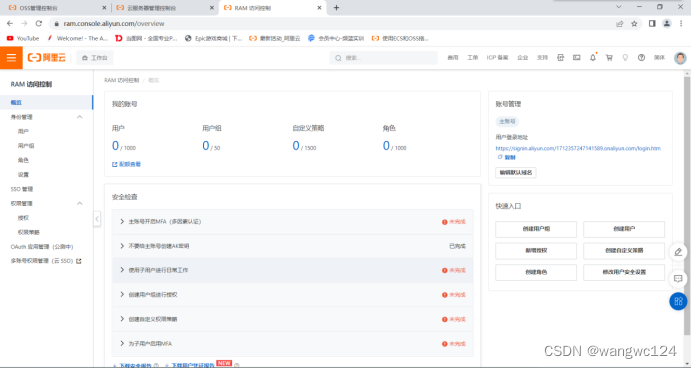
Task: Click the 修改用户安全设置 button
Action: pos(624,272)
